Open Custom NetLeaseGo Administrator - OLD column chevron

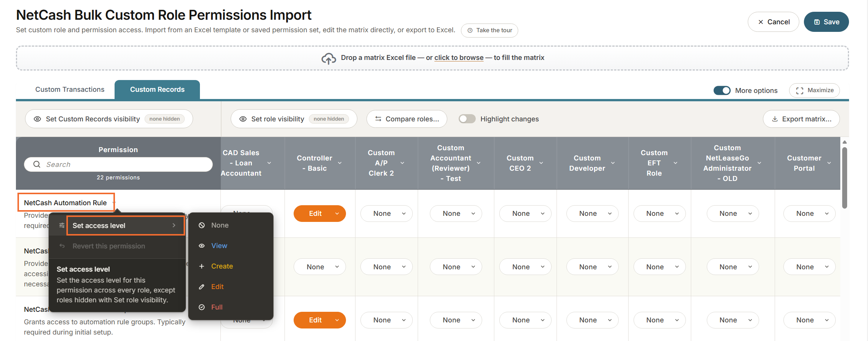[759, 163]
